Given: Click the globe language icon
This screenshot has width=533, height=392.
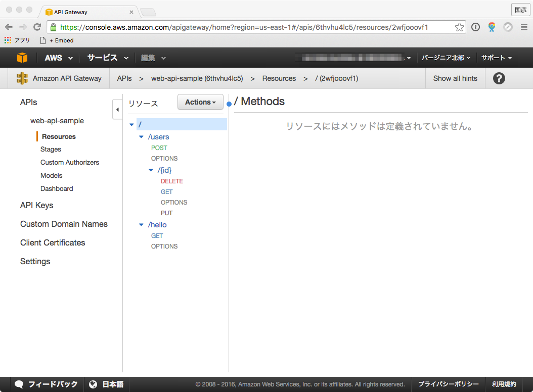Looking at the screenshot, I should [x=93, y=384].
